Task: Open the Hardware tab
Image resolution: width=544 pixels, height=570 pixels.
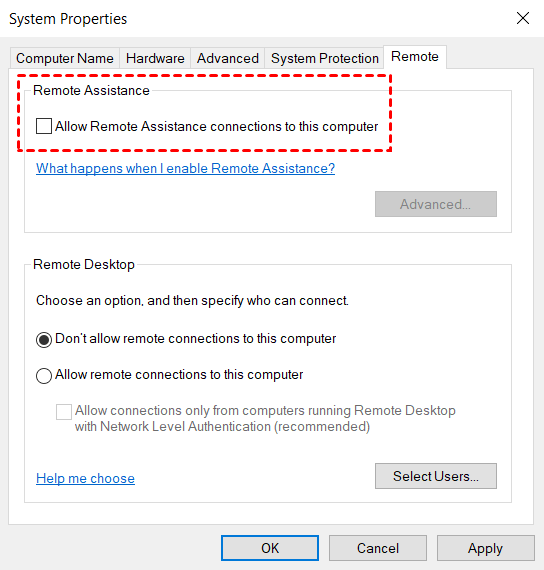Action: pyautogui.click(x=155, y=58)
